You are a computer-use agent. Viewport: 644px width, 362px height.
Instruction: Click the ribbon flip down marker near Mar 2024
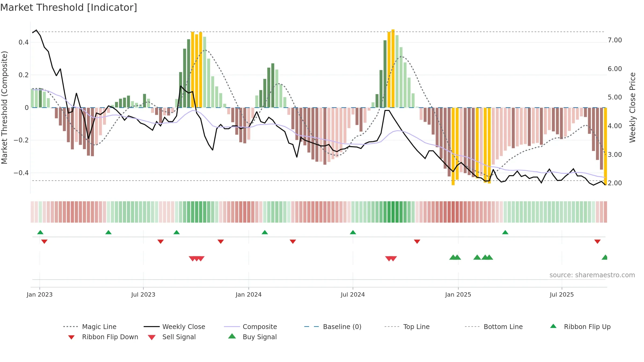pos(293,242)
